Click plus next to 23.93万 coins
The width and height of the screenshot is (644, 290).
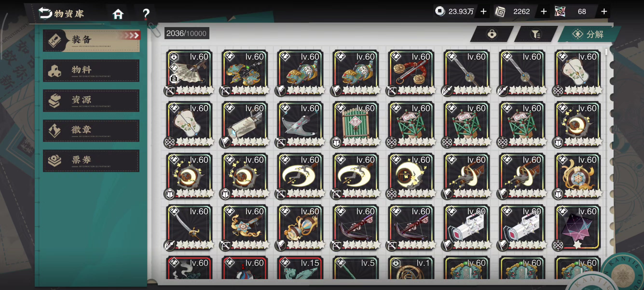coord(484,12)
